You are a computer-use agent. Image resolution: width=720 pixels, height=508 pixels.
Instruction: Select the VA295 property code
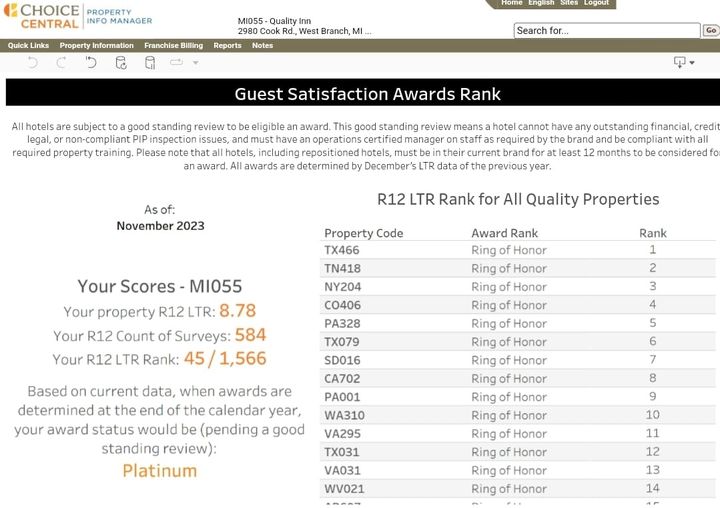(x=343, y=434)
